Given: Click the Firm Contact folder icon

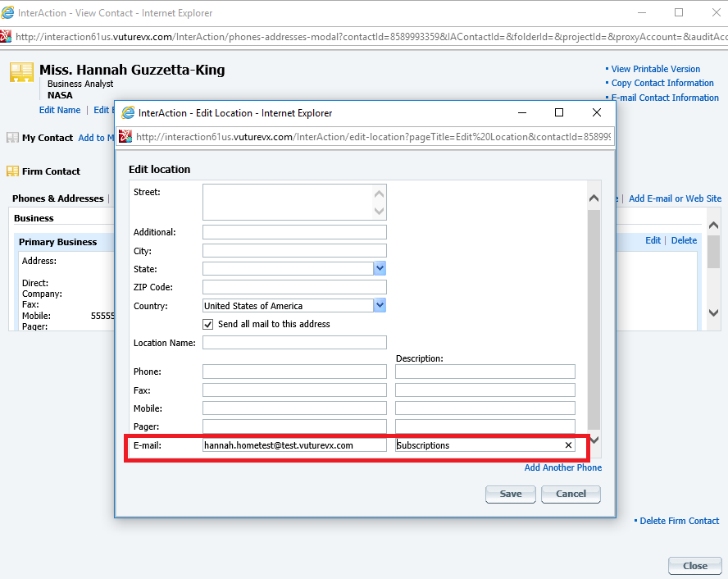Looking at the screenshot, I should click(x=12, y=171).
